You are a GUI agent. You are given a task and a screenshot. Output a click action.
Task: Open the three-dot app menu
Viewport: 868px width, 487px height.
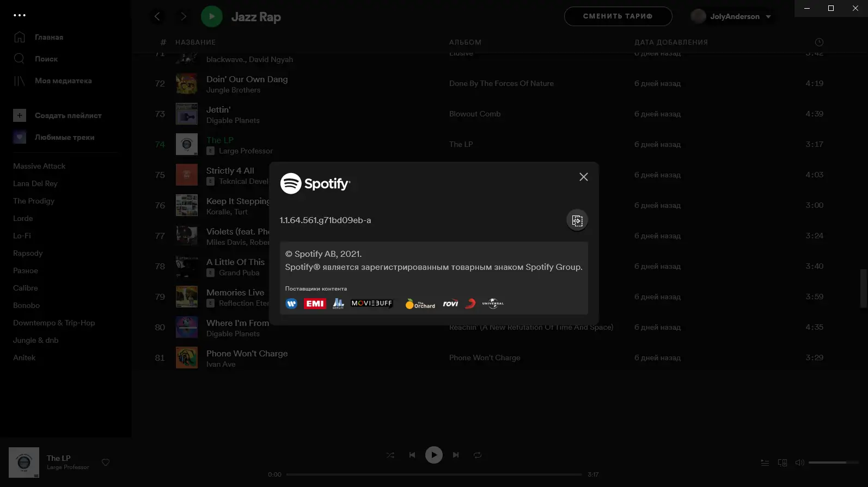click(x=20, y=15)
